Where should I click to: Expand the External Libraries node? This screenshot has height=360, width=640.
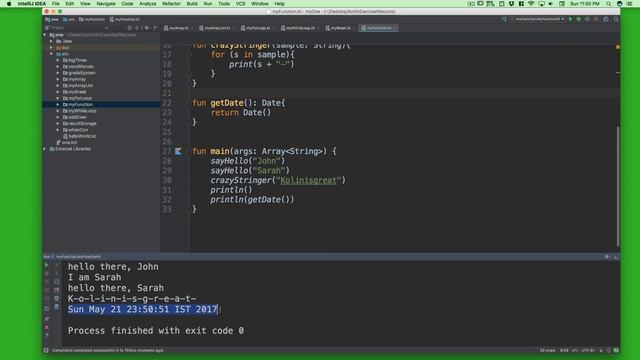point(45,149)
